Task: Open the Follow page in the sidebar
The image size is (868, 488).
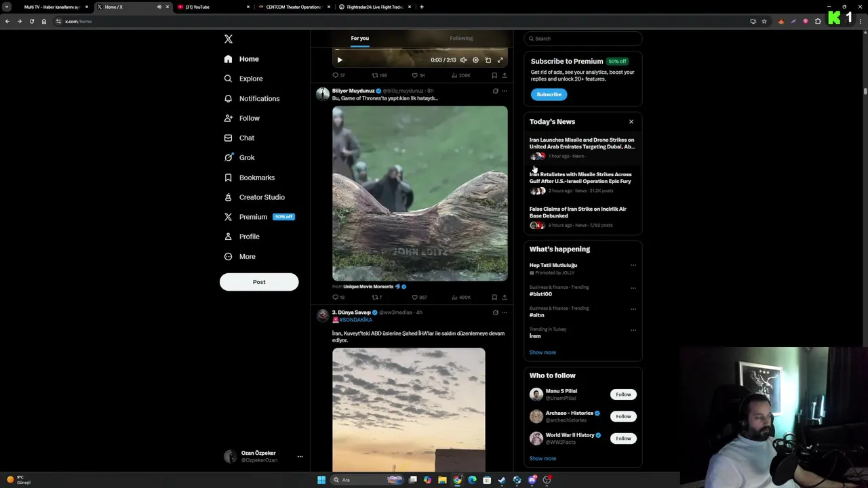Action: 241,118
